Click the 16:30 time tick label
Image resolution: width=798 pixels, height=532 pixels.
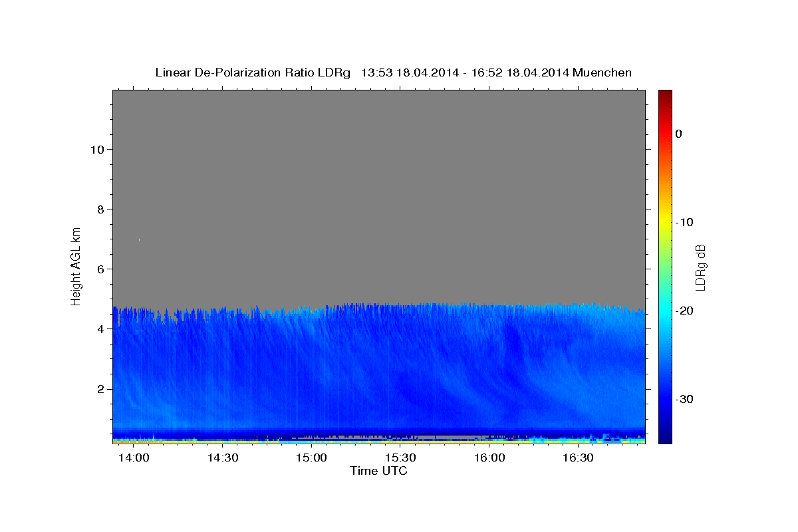(x=579, y=458)
